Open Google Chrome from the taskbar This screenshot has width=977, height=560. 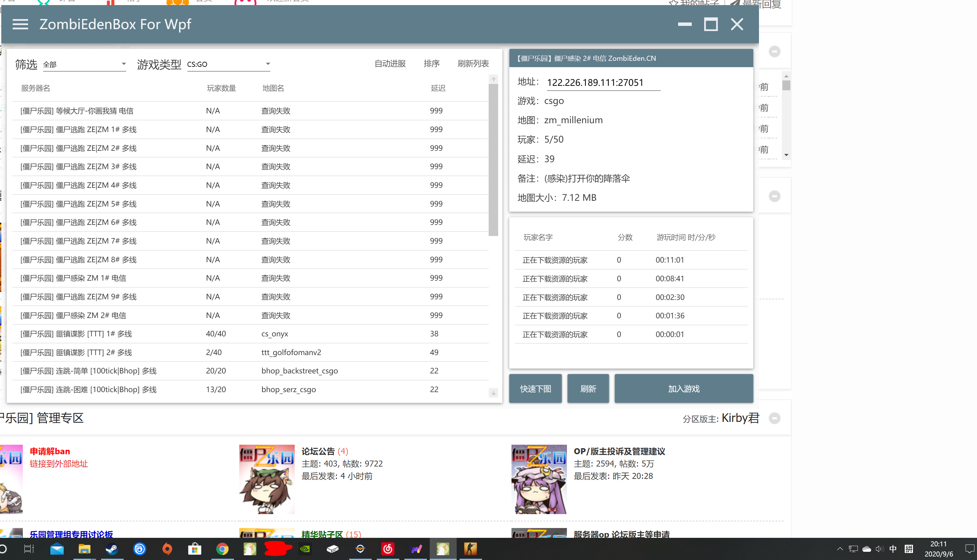(222, 549)
